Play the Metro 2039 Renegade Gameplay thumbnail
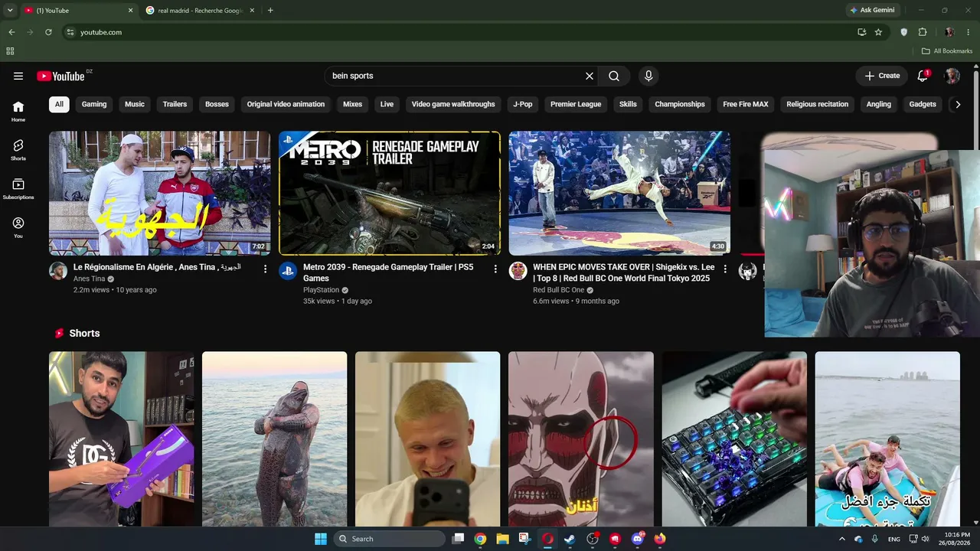The image size is (980, 551). (390, 193)
